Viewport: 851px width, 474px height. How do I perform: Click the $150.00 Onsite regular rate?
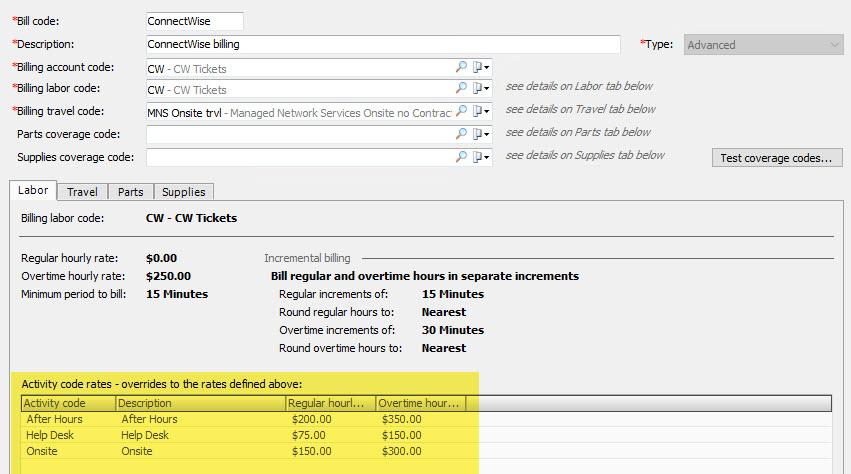[312, 451]
